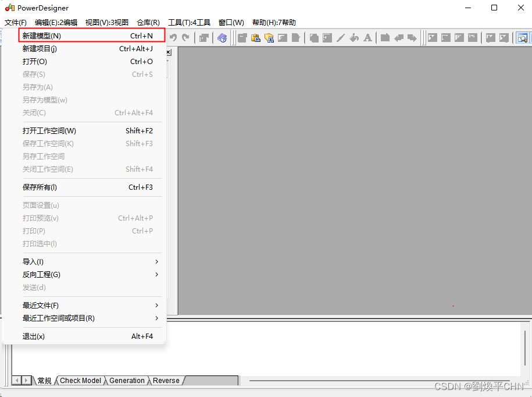
Task: Click the greyed 打印(P) entry
Action: [x=88, y=231]
